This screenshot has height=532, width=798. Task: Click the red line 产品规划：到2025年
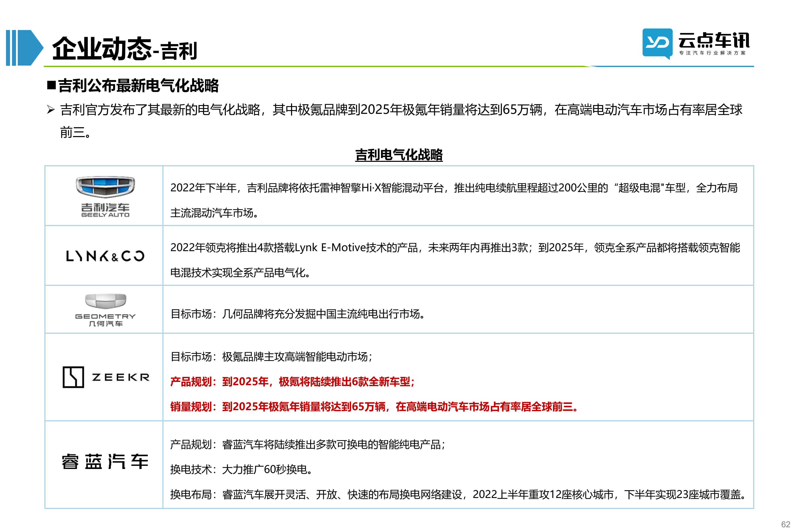point(292,382)
